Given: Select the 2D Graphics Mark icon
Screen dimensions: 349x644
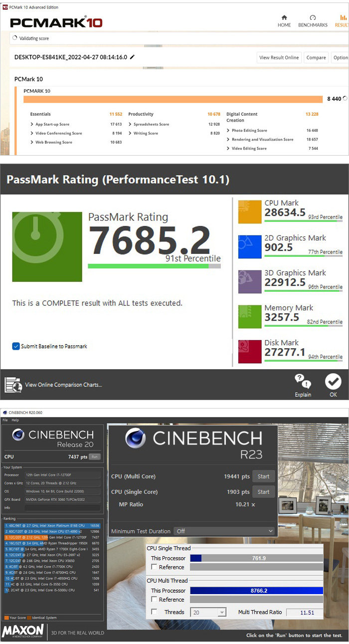Looking at the screenshot, I should tap(250, 246).
